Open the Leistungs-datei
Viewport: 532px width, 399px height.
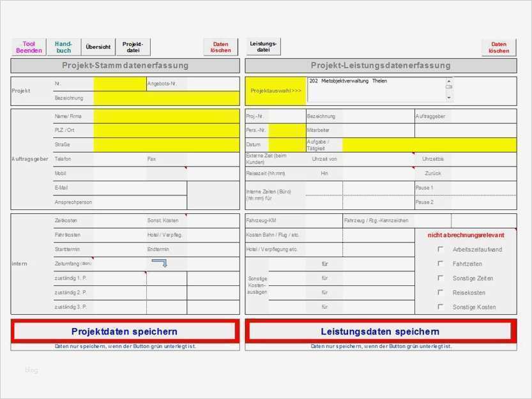(262, 46)
